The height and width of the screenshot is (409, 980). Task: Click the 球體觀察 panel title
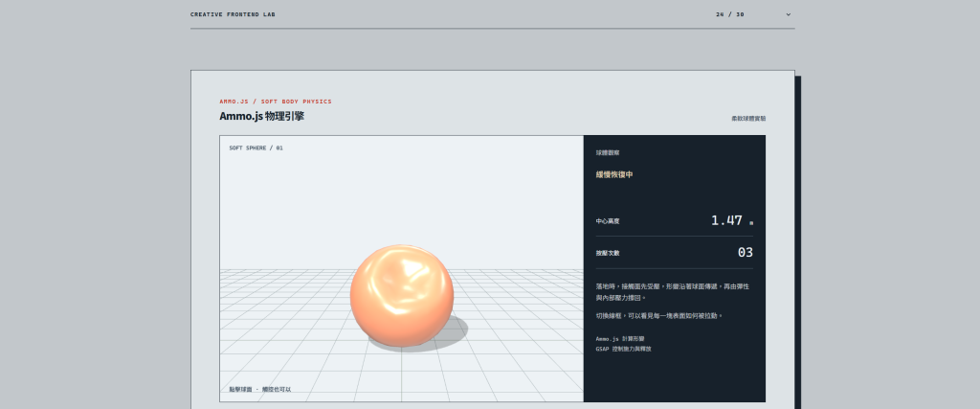(608, 152)
